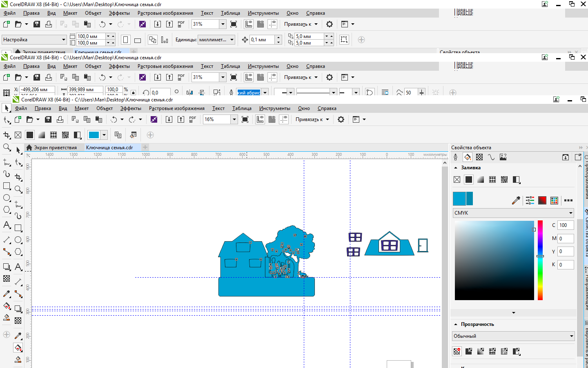Select Vector pattern fill on property bar
Viewport: 588px width, 368px height.
pyautogui.click(x=53, y=135)
